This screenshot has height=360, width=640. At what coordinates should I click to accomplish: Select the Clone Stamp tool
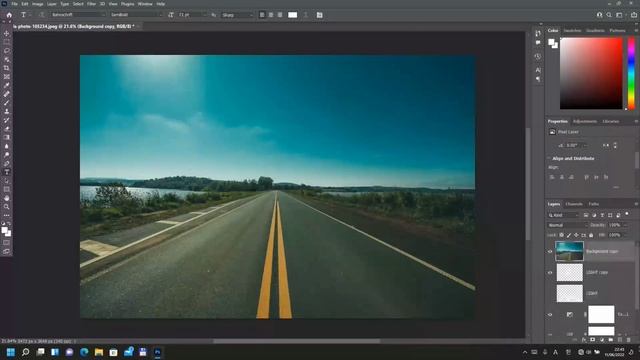[x=7, y=111]
